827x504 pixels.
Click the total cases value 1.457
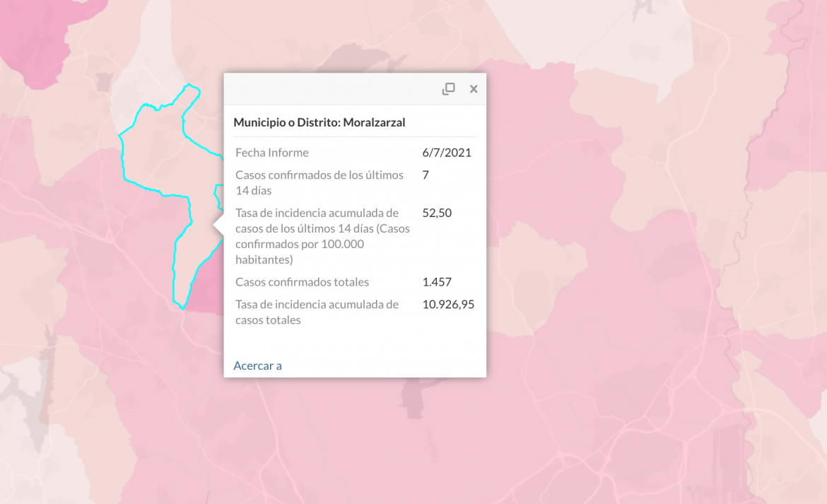pos(437,282)
